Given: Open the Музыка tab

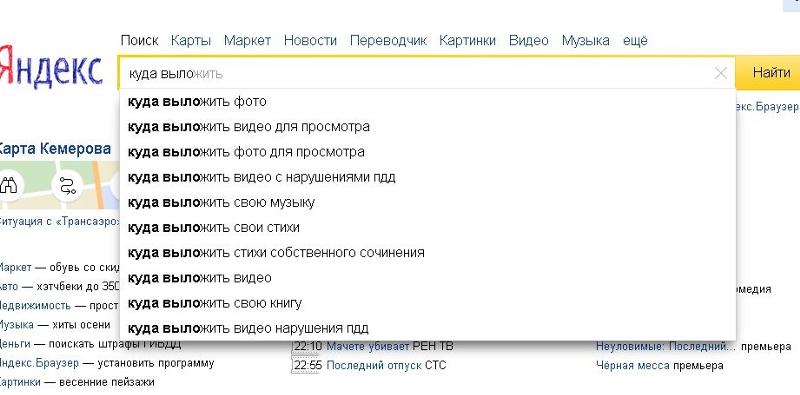Looking at the screenshot, I should tap(586, 40).
